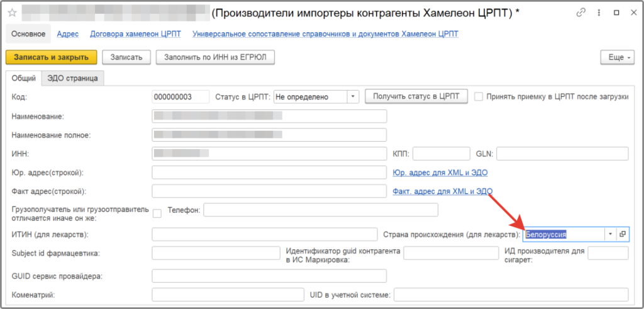Click into the 'КПП' input field
This screenshot has width=644, height=309.
coord(441,154)
